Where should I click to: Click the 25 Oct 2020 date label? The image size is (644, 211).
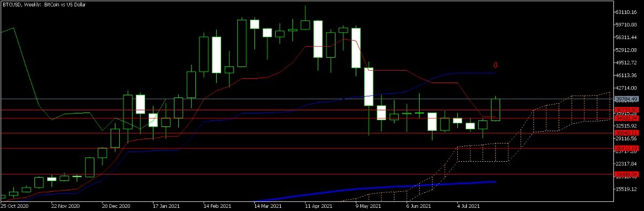click(x=13, y=205)
